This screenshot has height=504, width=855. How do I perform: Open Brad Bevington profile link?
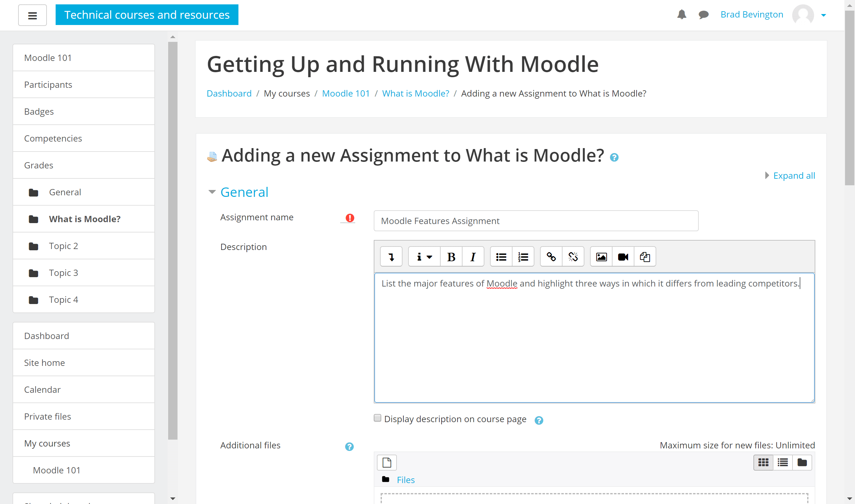pyautogui.click(x=752, y=15)
